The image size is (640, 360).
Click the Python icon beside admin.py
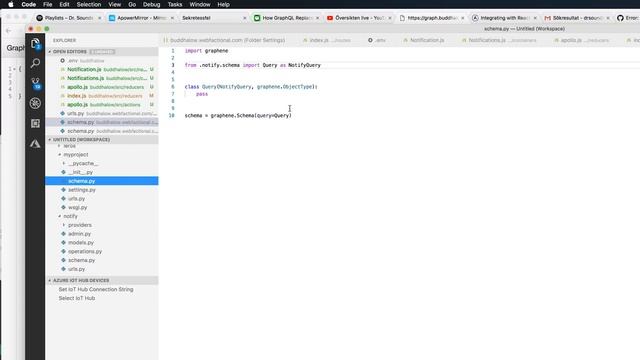(x=63, y=234)
